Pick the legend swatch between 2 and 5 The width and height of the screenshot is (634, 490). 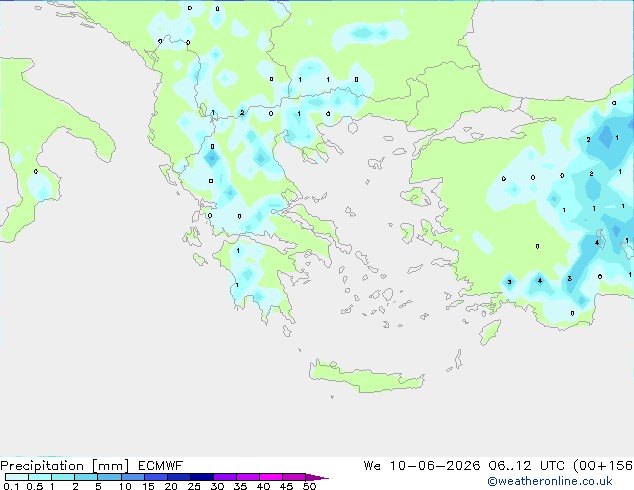pos(86,477)
